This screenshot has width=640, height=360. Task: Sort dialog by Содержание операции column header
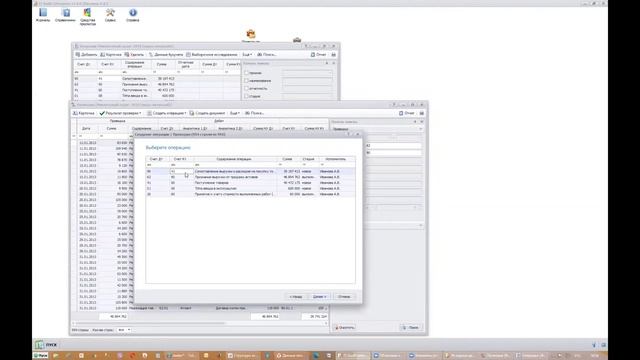(234, 159)
